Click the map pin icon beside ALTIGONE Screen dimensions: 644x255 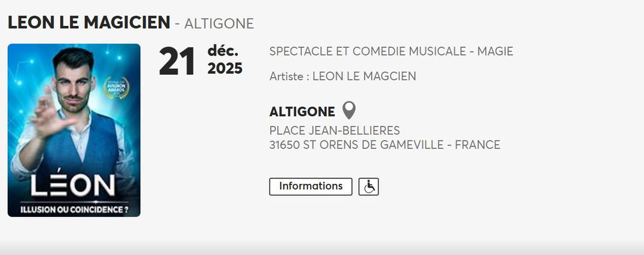(x=349, y=110)
